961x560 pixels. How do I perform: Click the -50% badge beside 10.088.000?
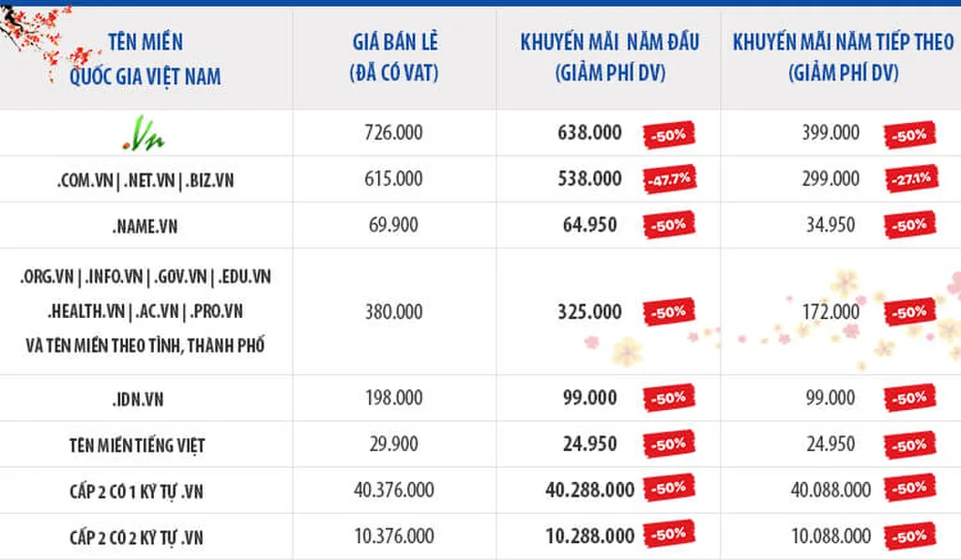pyautogui.click(x=909, y=537)
